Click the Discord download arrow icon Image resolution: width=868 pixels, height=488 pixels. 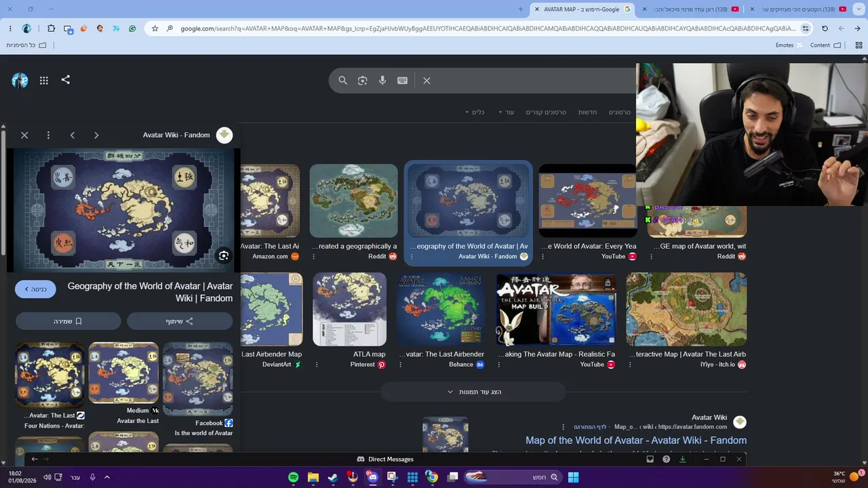coord(682,459)
